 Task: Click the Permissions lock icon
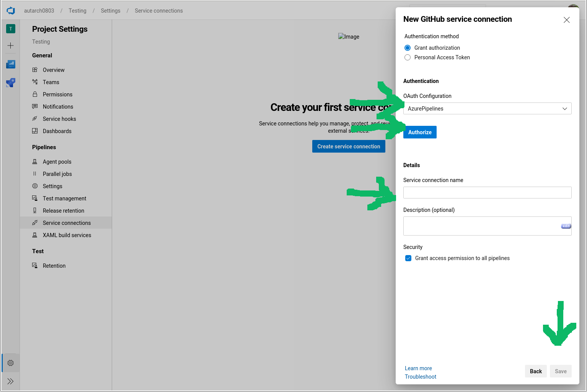[x=35, y=94]
